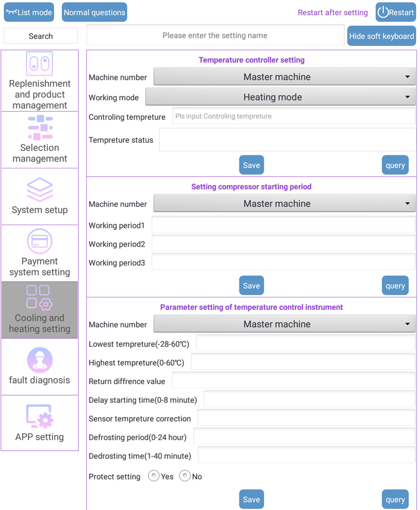Click the Highest tempreture input field
420x510 pixels.
point(303,362)
